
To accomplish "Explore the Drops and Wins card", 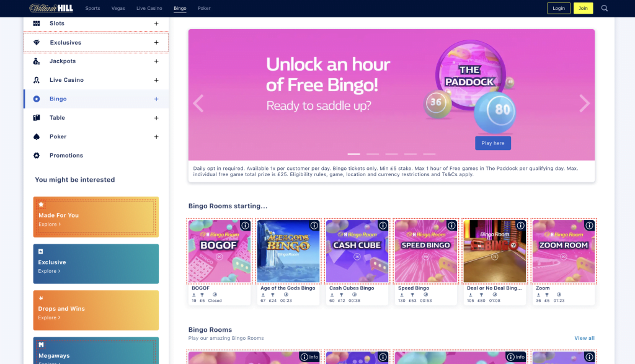I will pyautogui.click(x=96, y=310).
